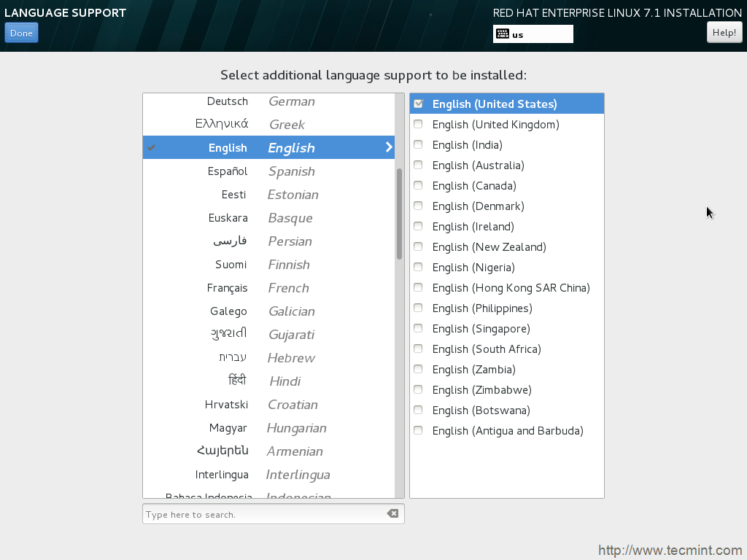Enable English (United Kingdom) checkbox
747x560 pixels.
point(418,125)
